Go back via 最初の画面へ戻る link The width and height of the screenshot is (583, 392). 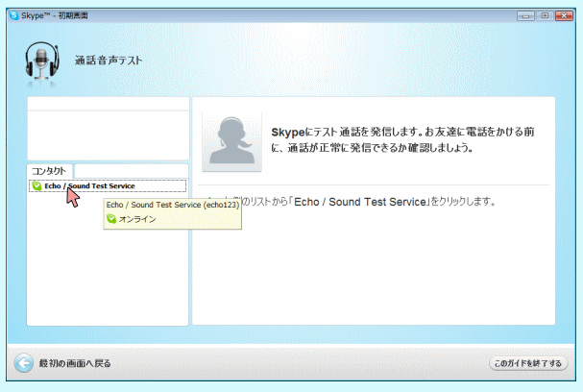click(x=75, y=363)
